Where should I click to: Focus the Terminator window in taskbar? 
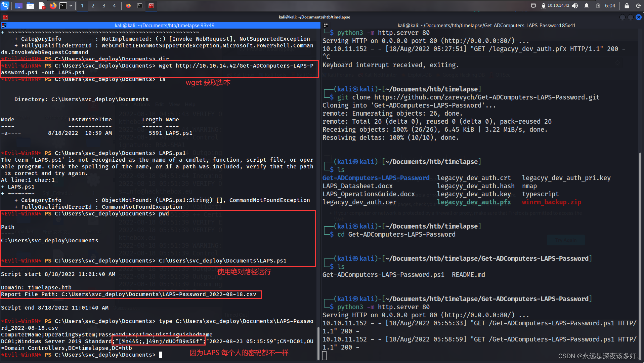(151, 6)
